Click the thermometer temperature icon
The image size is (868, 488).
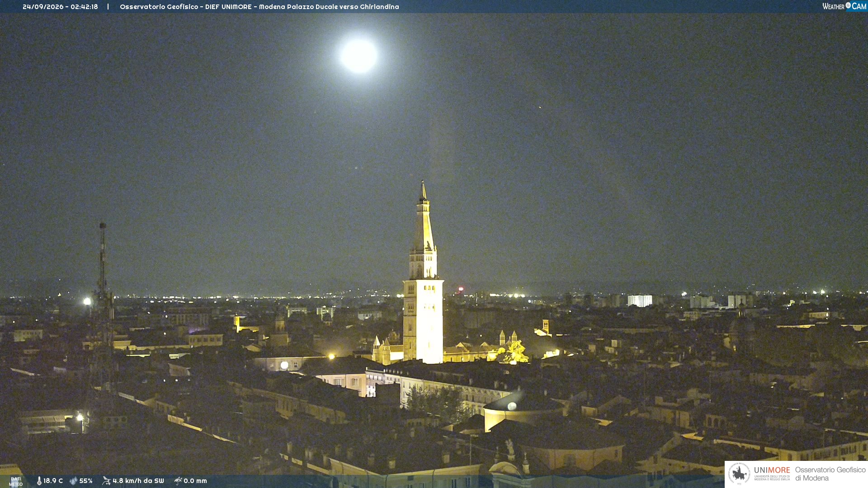[39, 481]
